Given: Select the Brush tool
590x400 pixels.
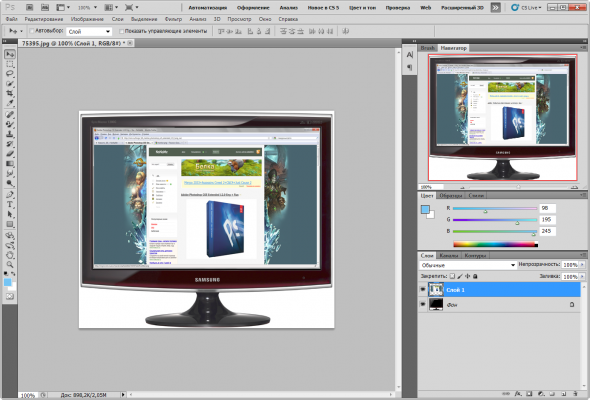Looking at the screenshot, I should tap(10, 124).
